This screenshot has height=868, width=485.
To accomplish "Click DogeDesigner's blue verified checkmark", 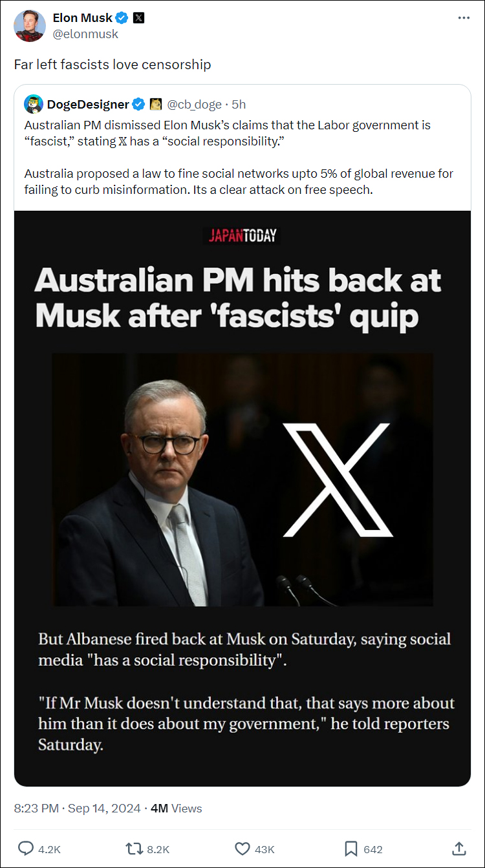I will [x=138, y=104].
